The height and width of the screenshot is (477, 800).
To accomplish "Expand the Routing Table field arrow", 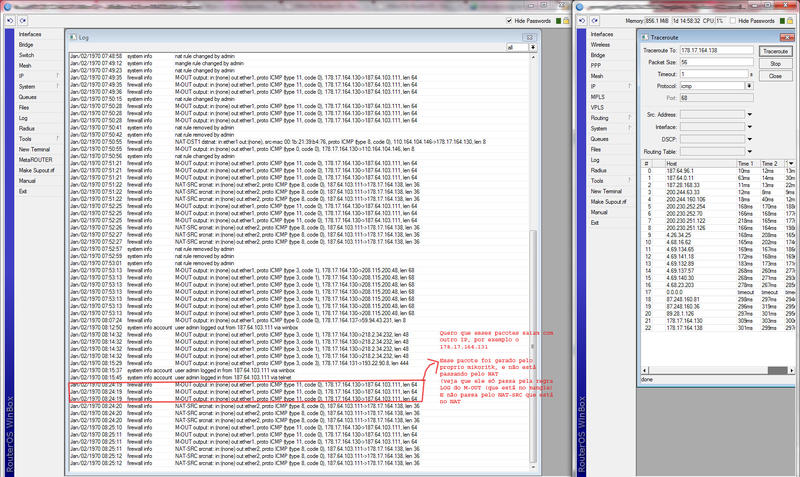I will coord(749,151).
